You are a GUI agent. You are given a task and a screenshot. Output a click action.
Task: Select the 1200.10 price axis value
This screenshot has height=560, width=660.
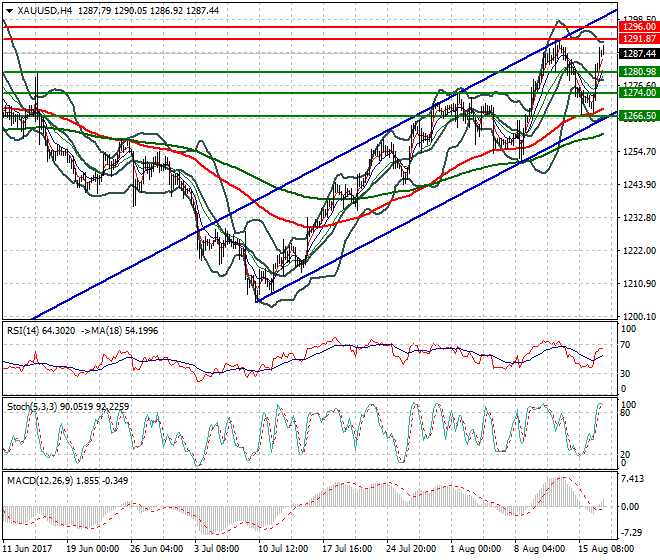point(639,317)
